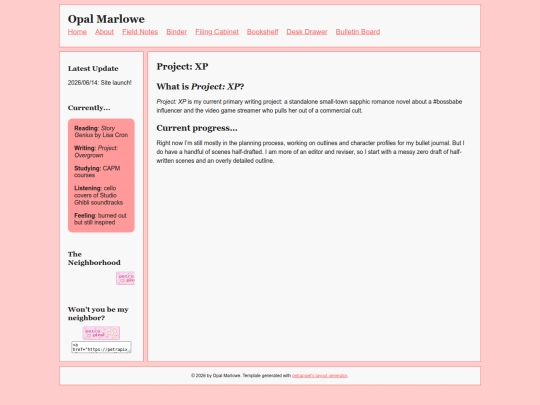
Task: Click the badge under Won't you be my neighbor
Action: click(x=101, y=333)
